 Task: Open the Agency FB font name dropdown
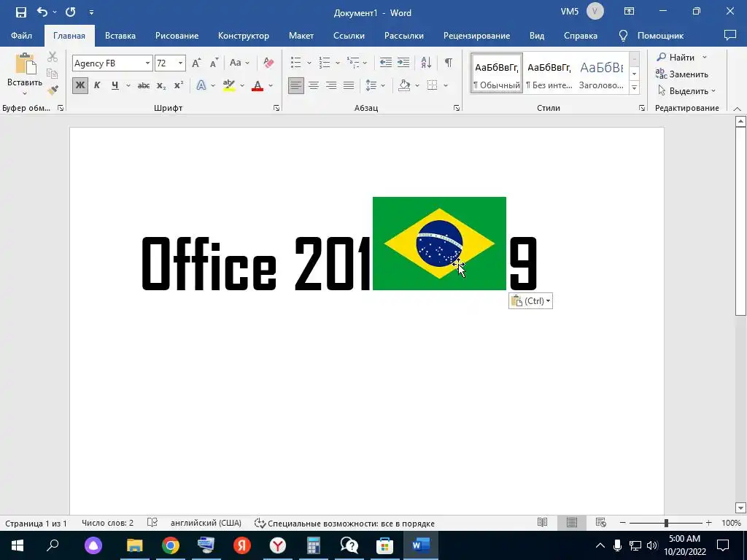[147, 63]
